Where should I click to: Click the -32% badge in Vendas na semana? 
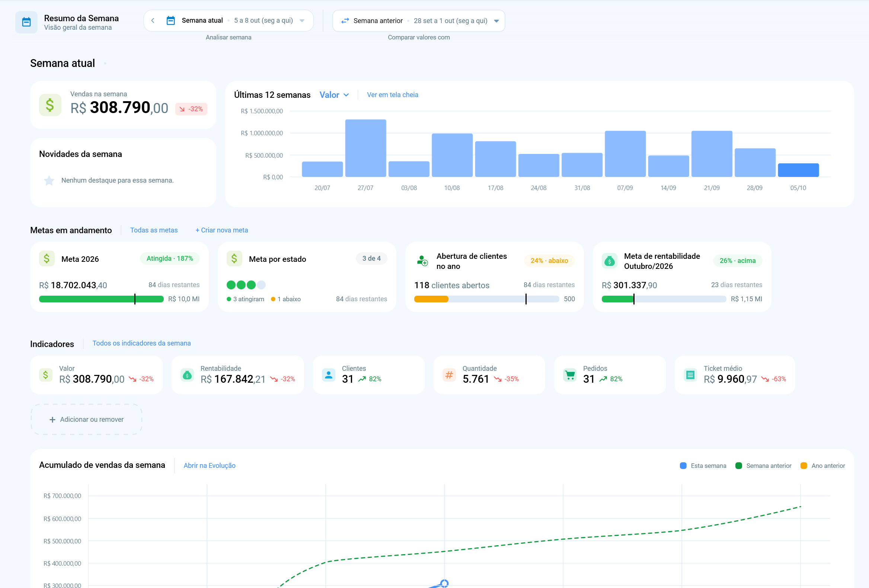[x=191, y=109]
